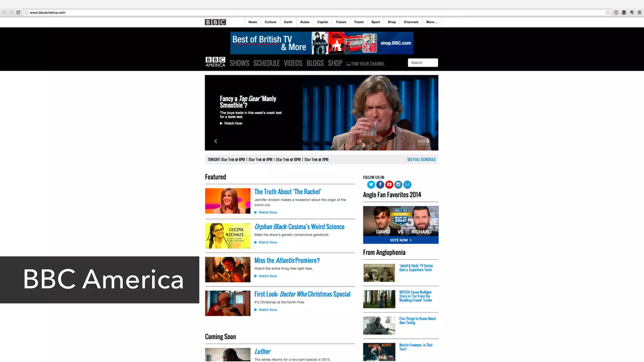Image resolution: width=644 pixels, height=362 pixels.
Task: Click Watch Now under Atlantis story
Action: coord(266,276)
